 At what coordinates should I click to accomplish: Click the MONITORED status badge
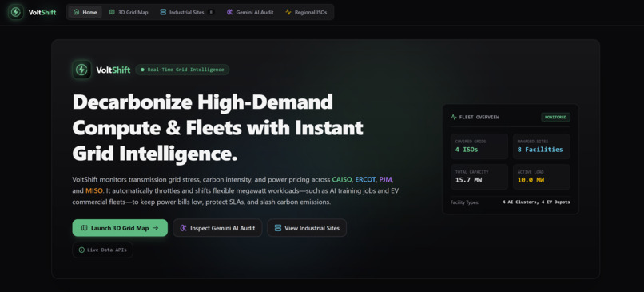coord(555,118)
